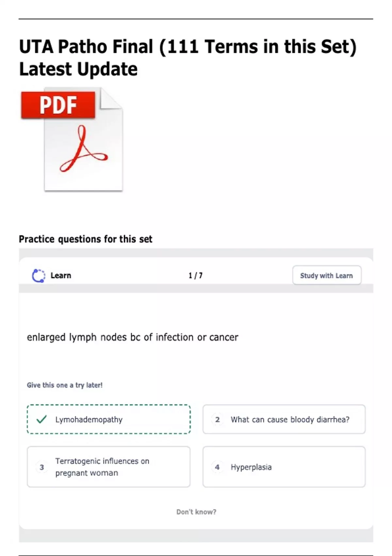Click the number 4 badge

coord(218,467)
